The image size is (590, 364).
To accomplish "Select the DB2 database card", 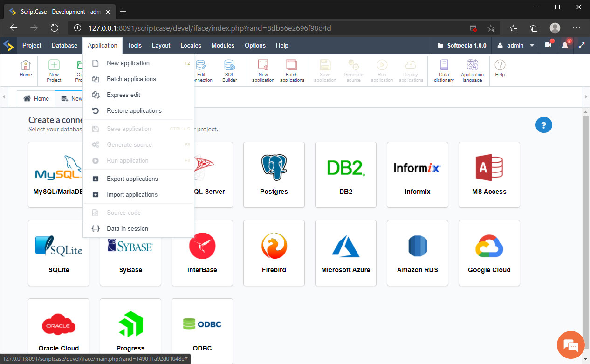I will pyautogui.click(x=346, y=175).
